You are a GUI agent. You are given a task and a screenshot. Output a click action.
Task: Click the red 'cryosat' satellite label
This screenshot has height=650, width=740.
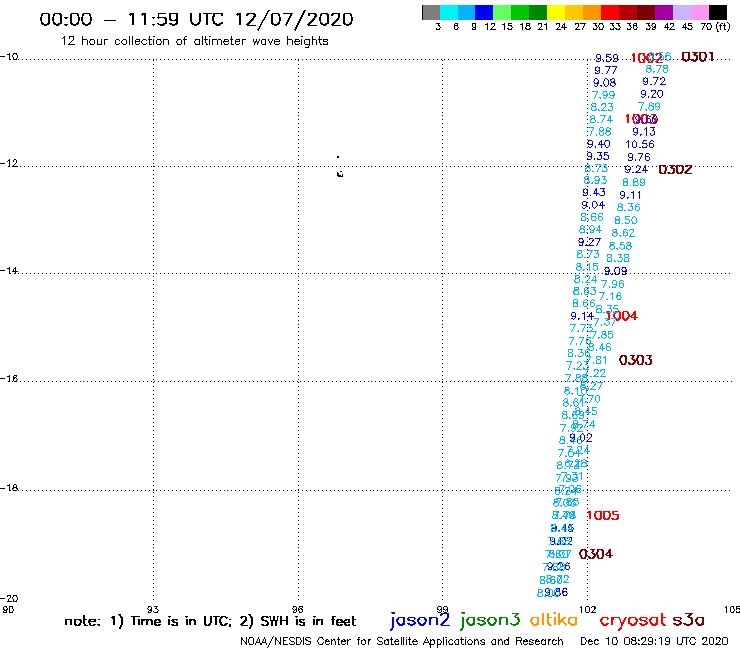click(x=633, y=620)
